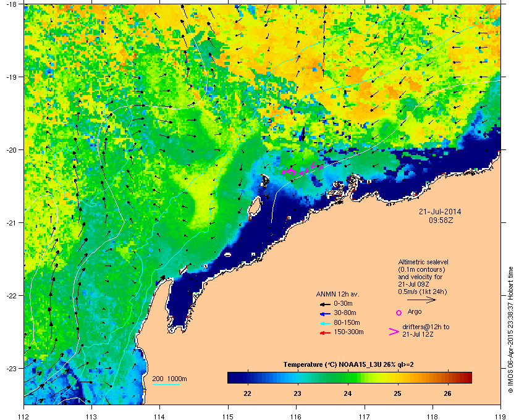Click the black 0-30m legend arrow
The width and height of the screenshot is (519, 420).
(x=325, y=304)
